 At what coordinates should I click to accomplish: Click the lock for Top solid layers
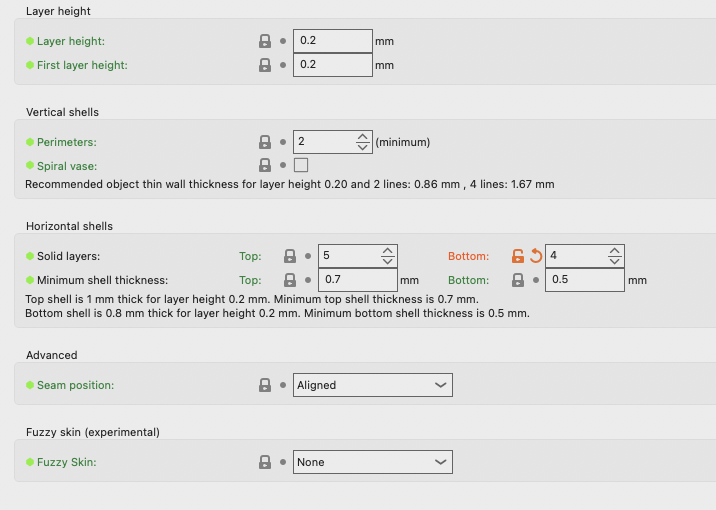coord(290,256)
